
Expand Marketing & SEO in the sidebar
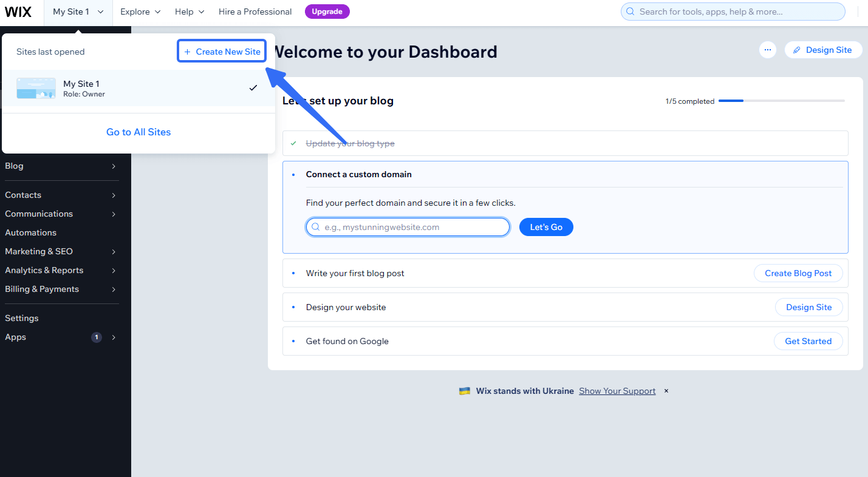click(x=61, y=252)
